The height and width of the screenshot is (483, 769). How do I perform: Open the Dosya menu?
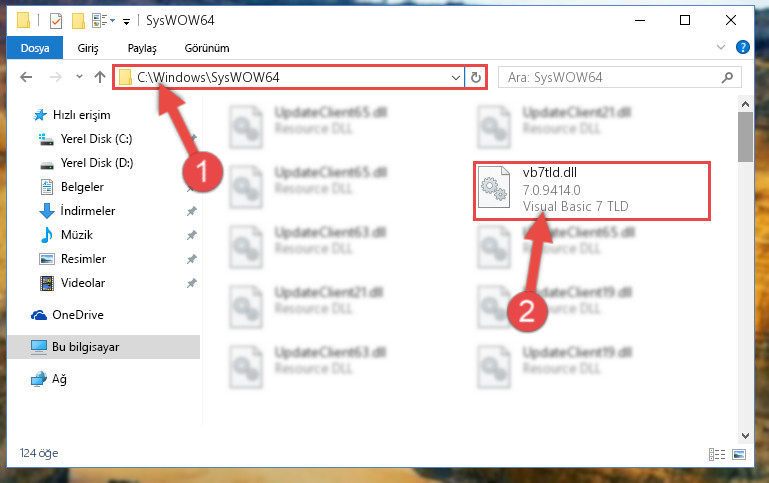point(35,48)
